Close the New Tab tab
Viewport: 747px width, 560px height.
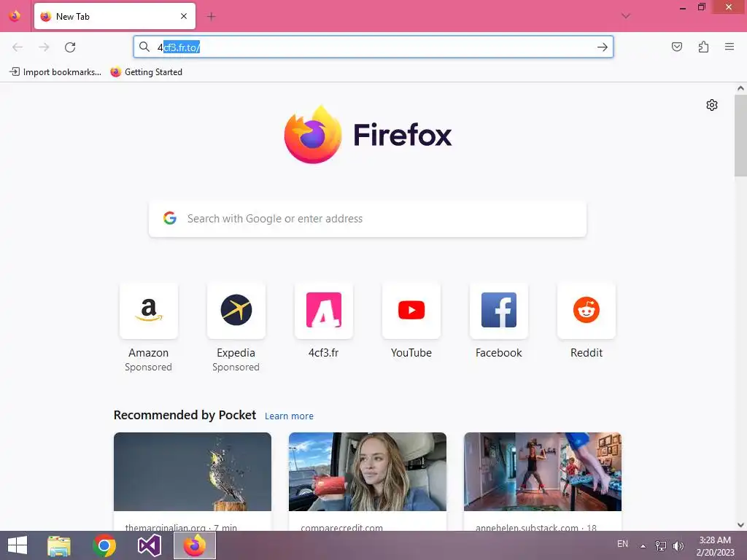[184, 16]
